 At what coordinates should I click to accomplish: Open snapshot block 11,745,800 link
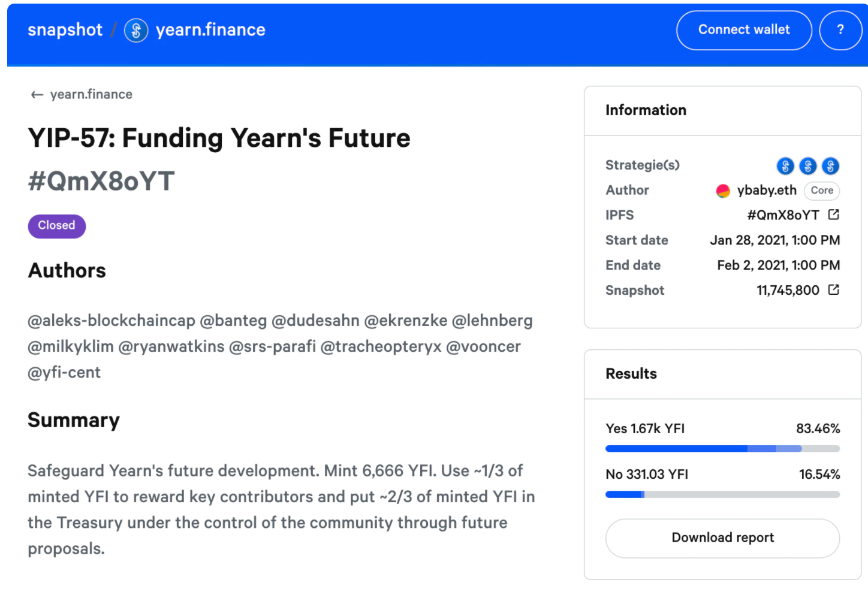click(x=788, y=291)
